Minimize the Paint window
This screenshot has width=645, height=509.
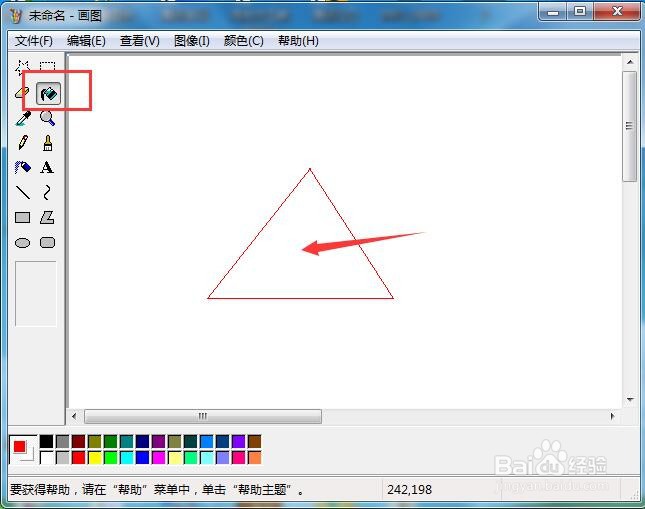point(553,12)
